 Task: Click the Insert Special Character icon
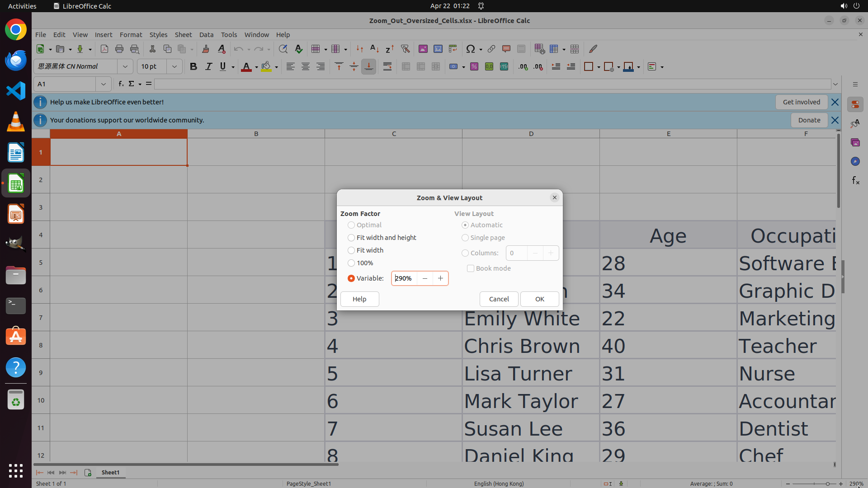pyautogui.click(x=471, y=49)
